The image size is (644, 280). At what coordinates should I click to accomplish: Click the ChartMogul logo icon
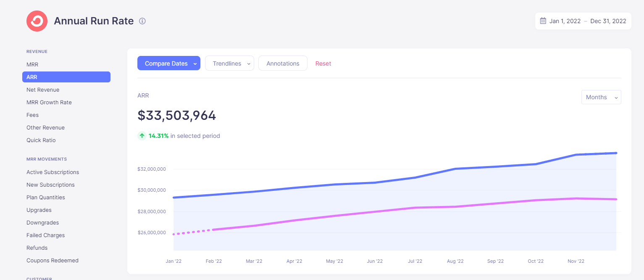tap(37, 21)
